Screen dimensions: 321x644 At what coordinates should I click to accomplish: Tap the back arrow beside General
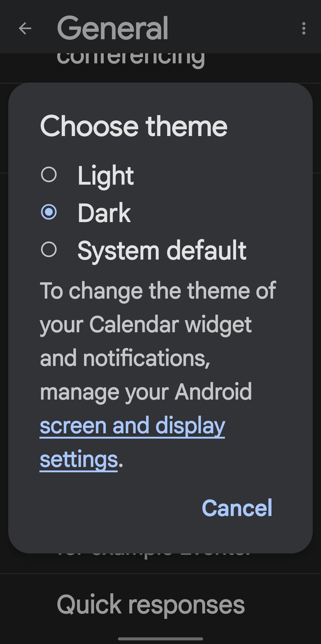[x=25, y=28]
